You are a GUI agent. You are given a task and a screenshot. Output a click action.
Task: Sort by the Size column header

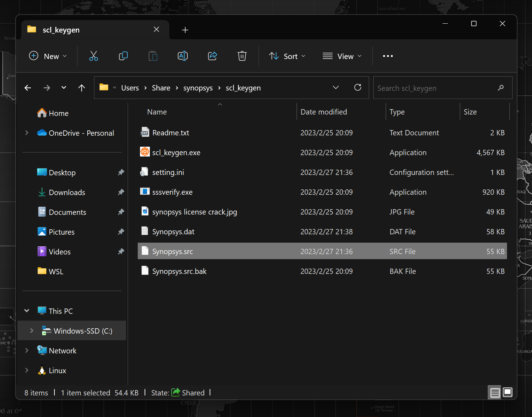click(x=470, y=112)
